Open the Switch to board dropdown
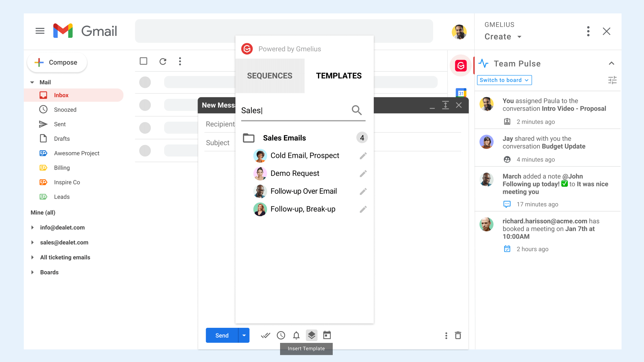This screenshot has height=362, width=644. pos(504,80)
